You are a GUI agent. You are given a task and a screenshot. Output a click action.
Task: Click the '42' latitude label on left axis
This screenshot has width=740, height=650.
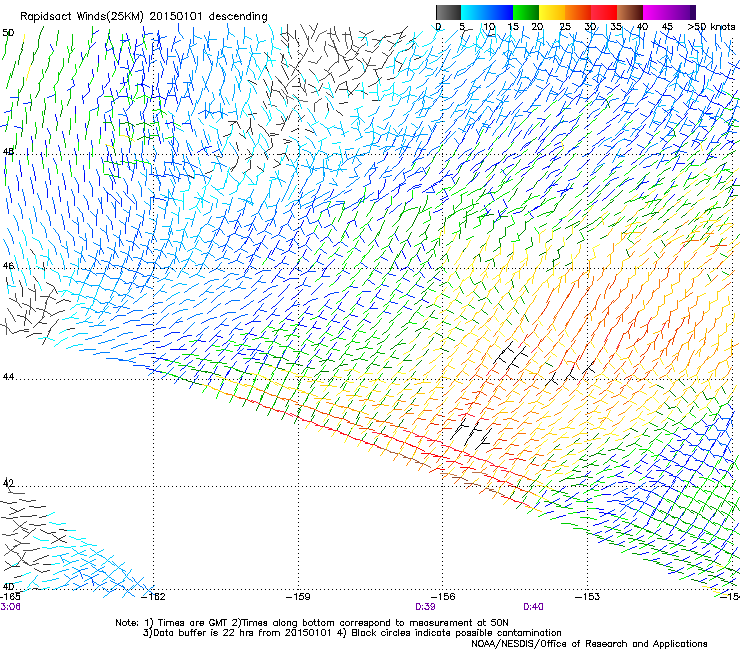coord(8,483)
